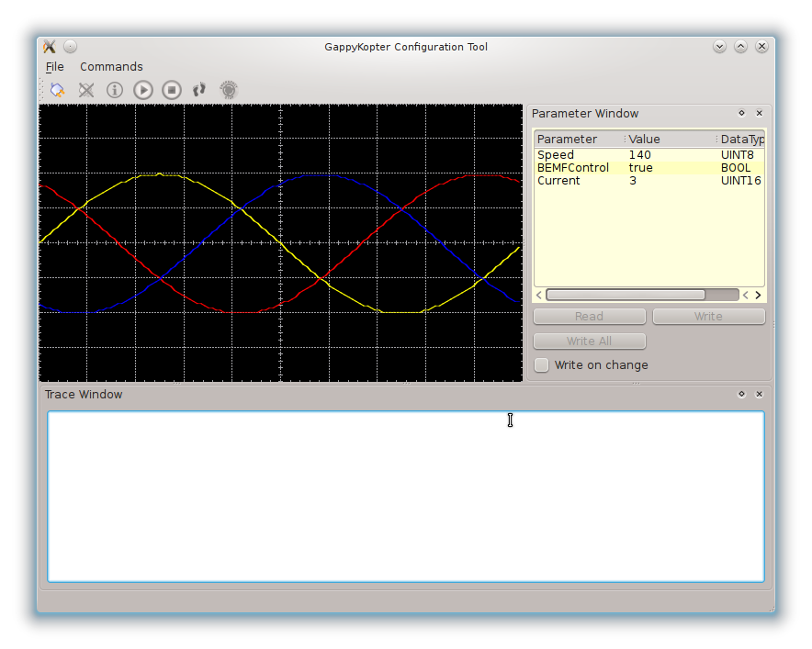Click the Read button

click(590, 316)
